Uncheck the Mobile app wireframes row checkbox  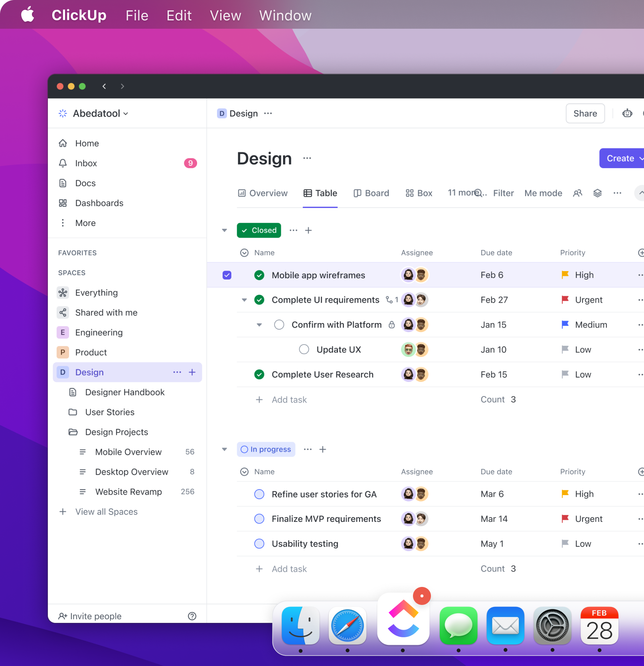click(227, 275)
